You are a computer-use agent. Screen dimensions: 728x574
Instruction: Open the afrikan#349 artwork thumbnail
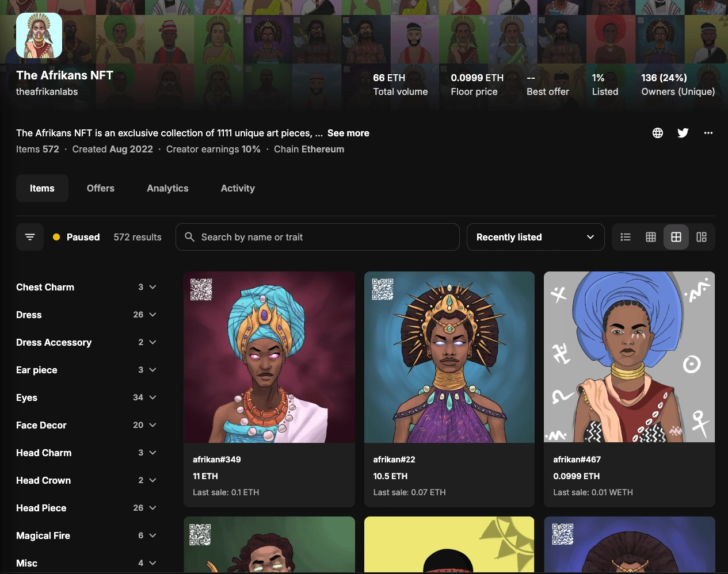pos(269,357)
